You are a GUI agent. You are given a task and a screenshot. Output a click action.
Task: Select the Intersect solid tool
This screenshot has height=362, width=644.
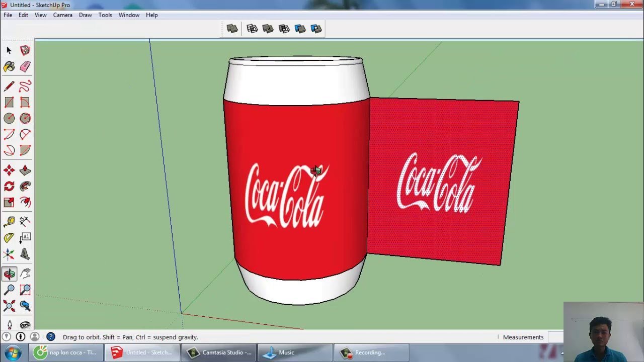click(252, 29)
